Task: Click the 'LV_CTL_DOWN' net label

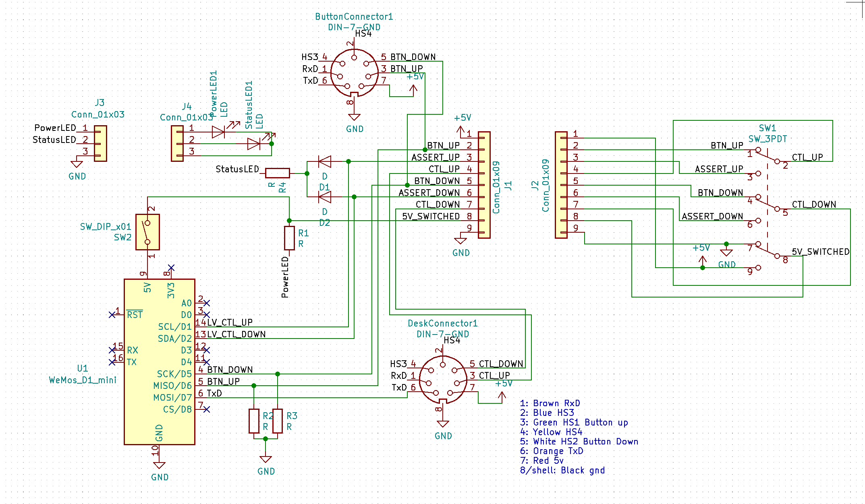Action: [236, 334]
